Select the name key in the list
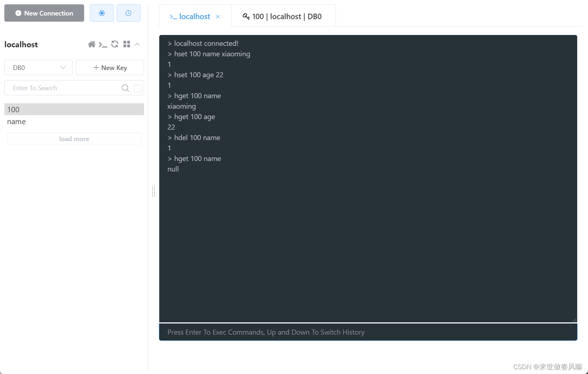Viewport: 588px width, 374px height. point(74,122)
